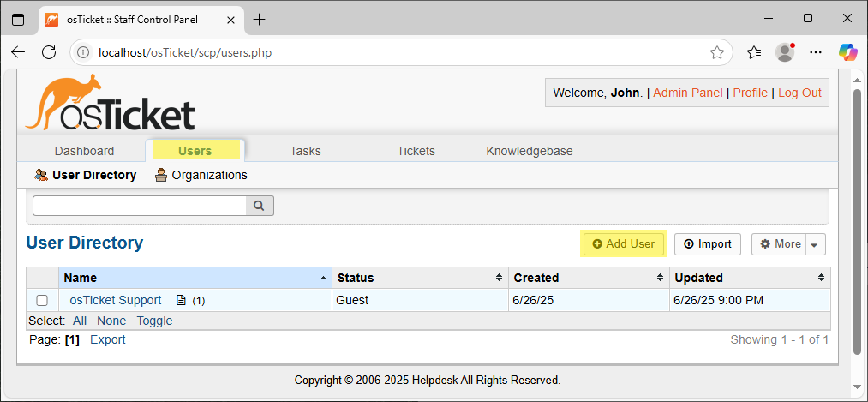This screenshot has width=868, height=402.
Task: Open the Organizations sub-tab
Action: pyautogui.click(x=201, y=175)
